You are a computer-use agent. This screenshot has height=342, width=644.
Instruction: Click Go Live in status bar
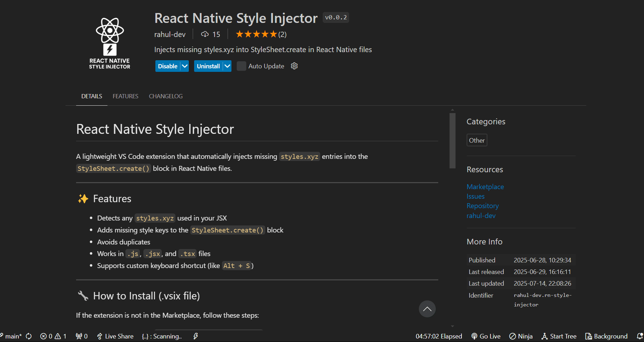tap(486, 336)
